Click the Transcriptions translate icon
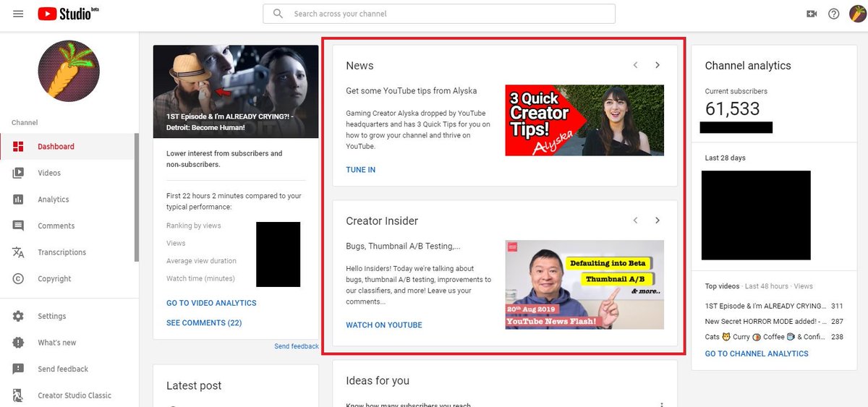Viewport: 868px width, 407px height. (x=19, y=252)
